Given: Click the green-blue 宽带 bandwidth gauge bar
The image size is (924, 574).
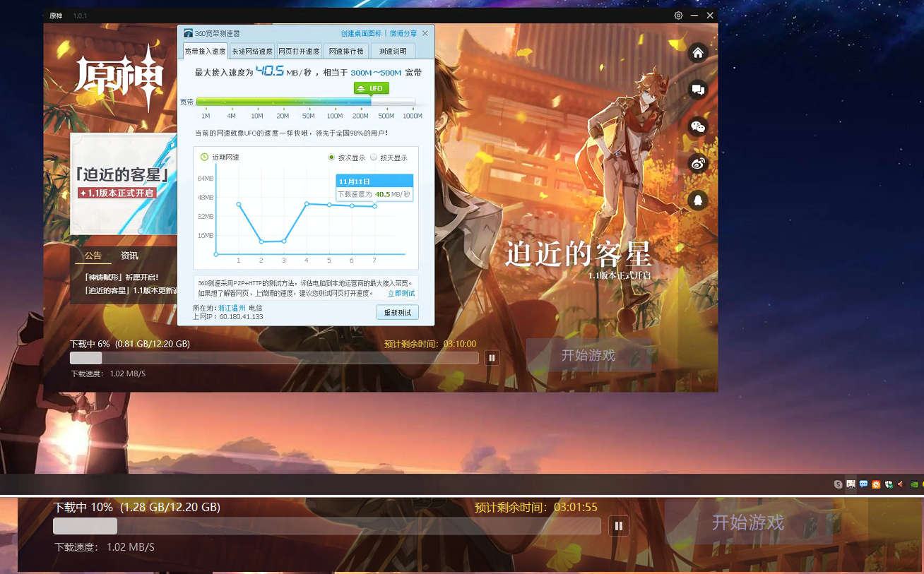Looking at the screenshot, I should click(305, 102).
